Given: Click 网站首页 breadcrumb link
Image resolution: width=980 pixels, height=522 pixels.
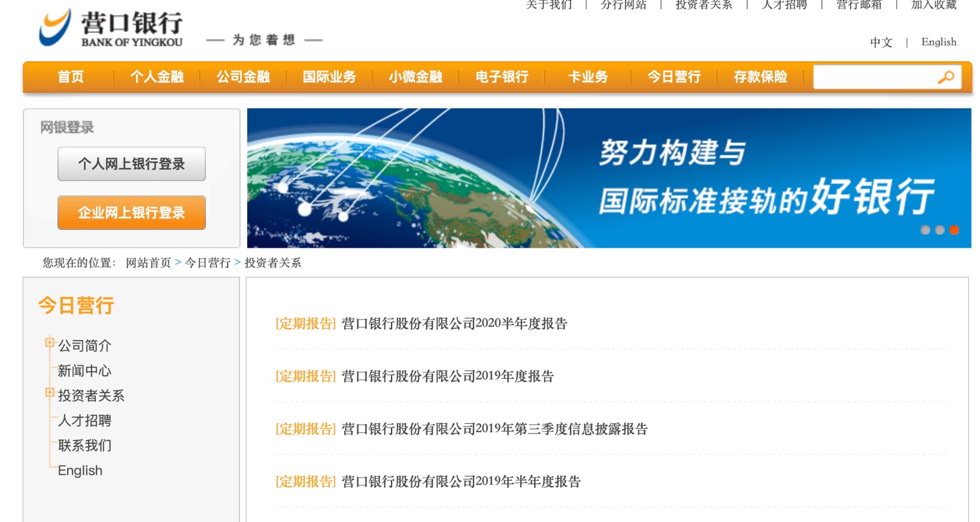Looking at the screenshot, I should [x=148, y=263].
